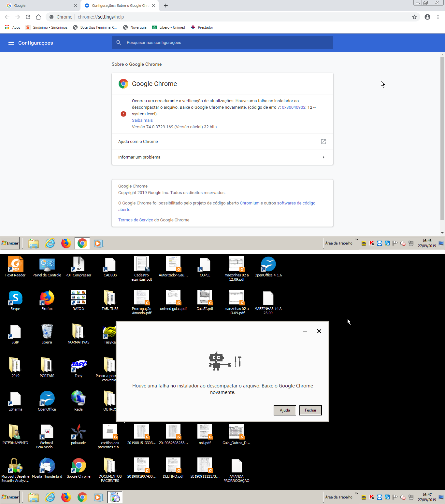Open Ajuda com o Chrome external link
The width and height of the screenshot is (445, 504).
point(223,142)
